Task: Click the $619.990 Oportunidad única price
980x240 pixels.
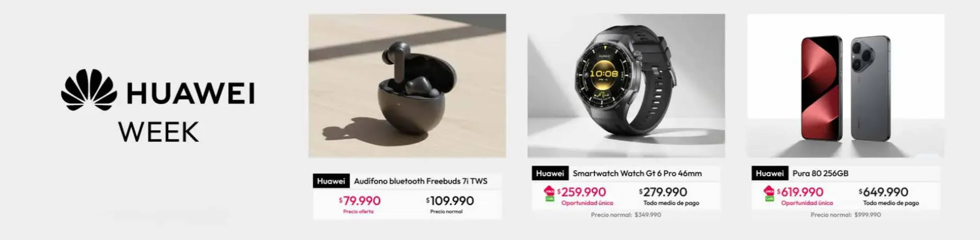Action: pyautogui.click(x=800, y=192)
